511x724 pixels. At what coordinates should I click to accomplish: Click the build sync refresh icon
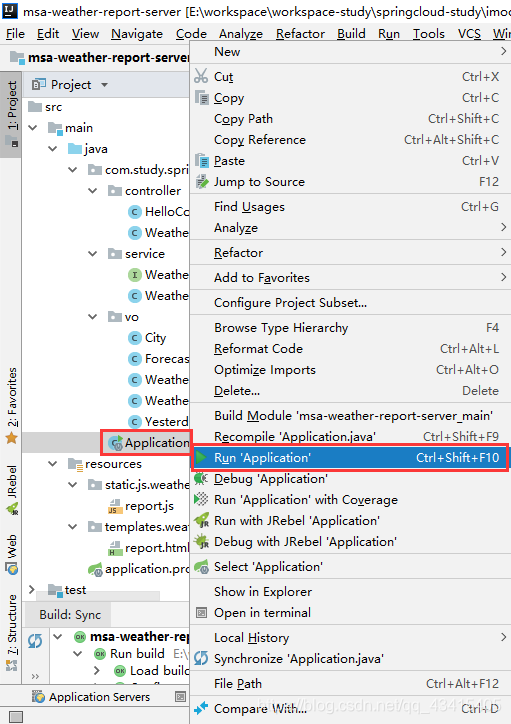(x=35, y=641)
